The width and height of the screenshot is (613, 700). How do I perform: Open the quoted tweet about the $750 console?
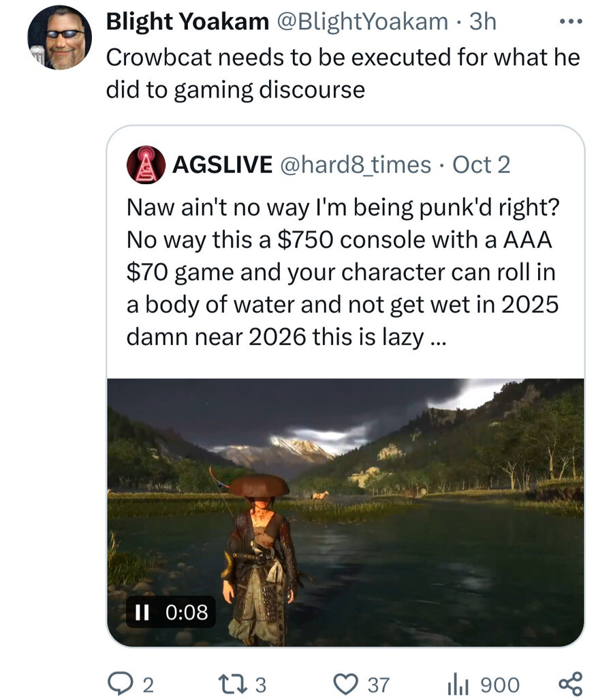point(342,271)
